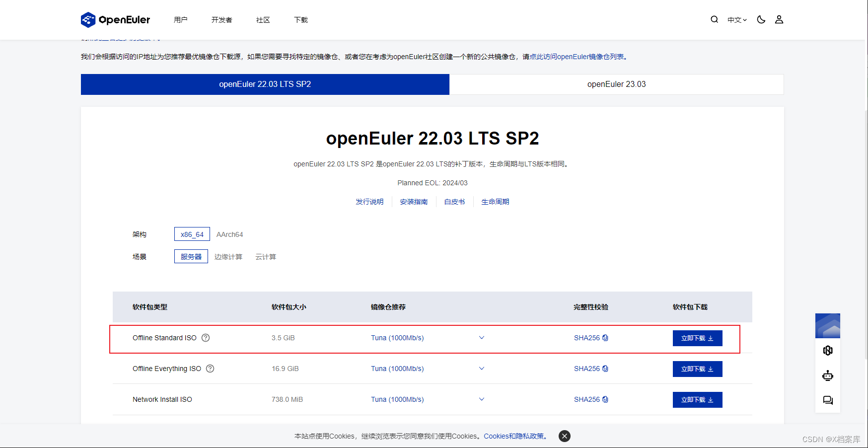Open the search magnifier icon
868x448 pixels.
pyautogui.click(x=714, y=19)
